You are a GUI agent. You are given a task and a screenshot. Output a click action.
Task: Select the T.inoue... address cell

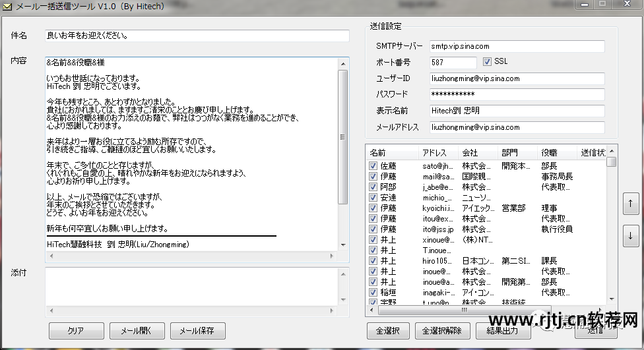(437, 250)
